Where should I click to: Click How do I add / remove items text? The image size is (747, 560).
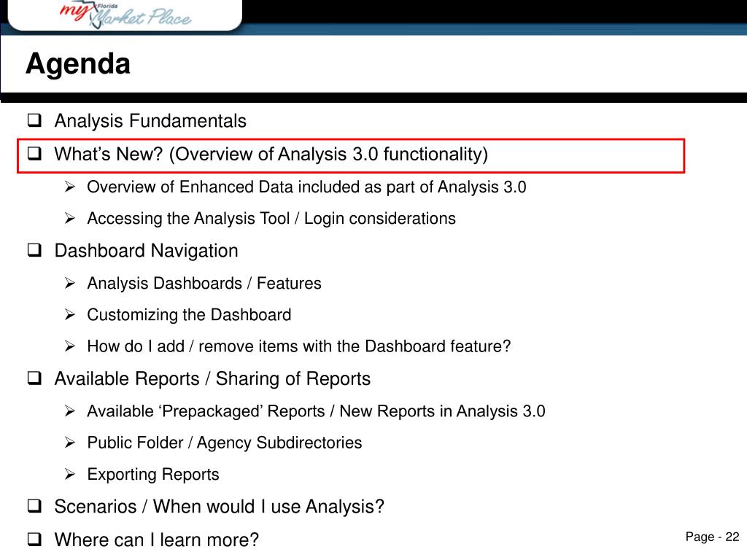click(298, 346)
